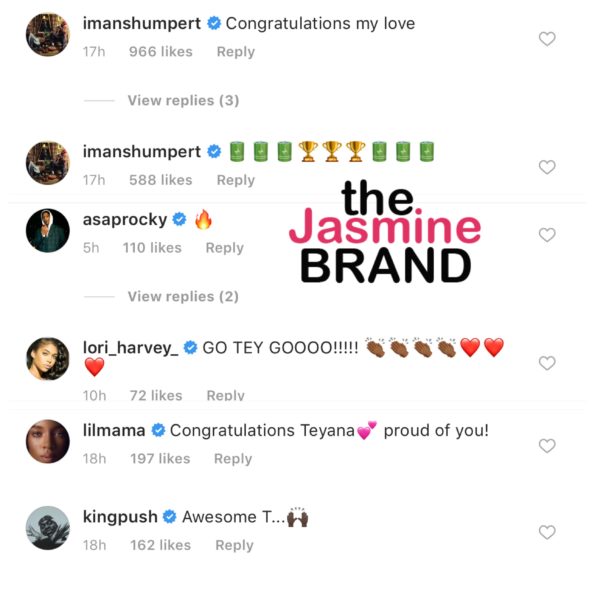
Task: Open asaprocky's profile picture
Action: (x=48, y=230)
